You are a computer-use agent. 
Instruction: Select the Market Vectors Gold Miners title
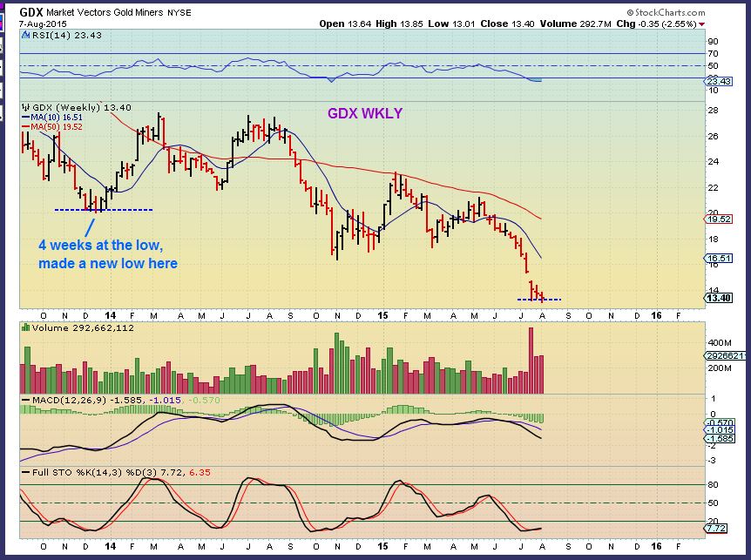point(105,12)
